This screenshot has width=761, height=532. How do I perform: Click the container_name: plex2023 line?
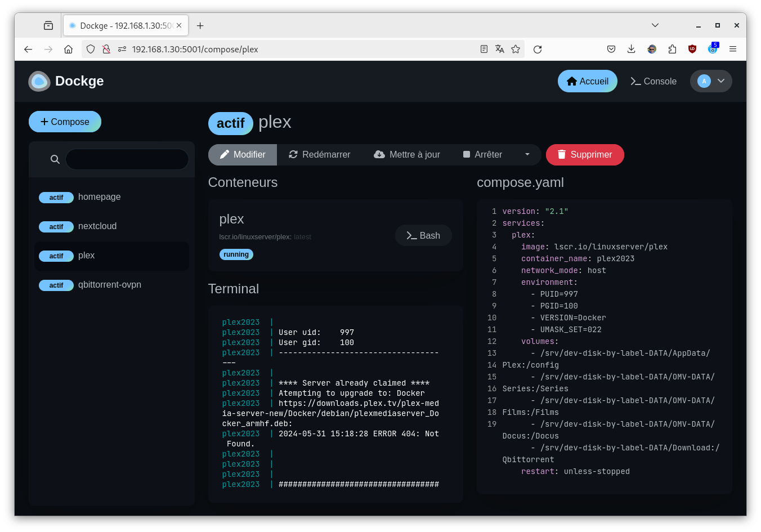click(578, 258)
